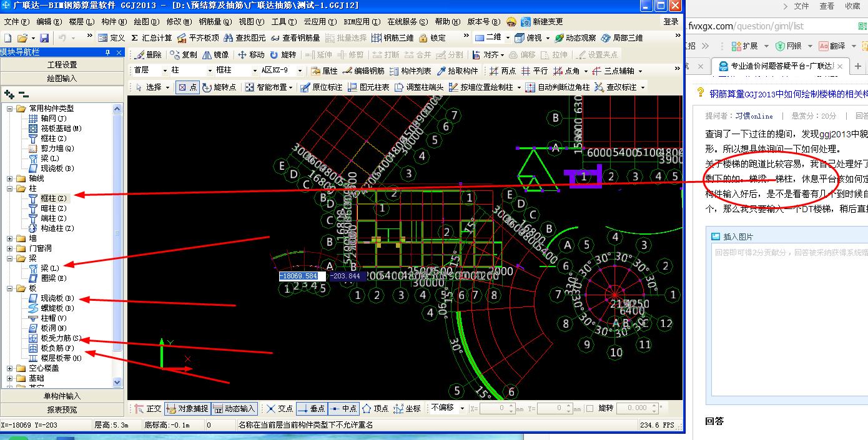This screenshot has height=440, width=868.
Task: Open 定义 (Define) tool
Action: [112, 38]
